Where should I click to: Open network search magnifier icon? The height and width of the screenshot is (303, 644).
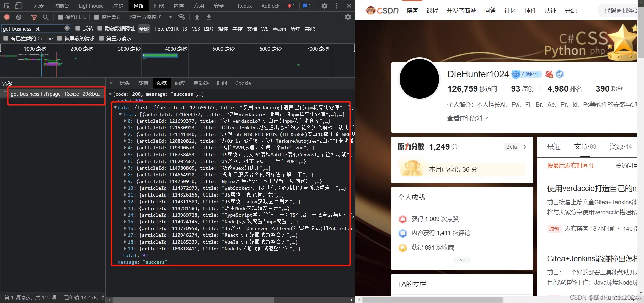coord(46,17)
